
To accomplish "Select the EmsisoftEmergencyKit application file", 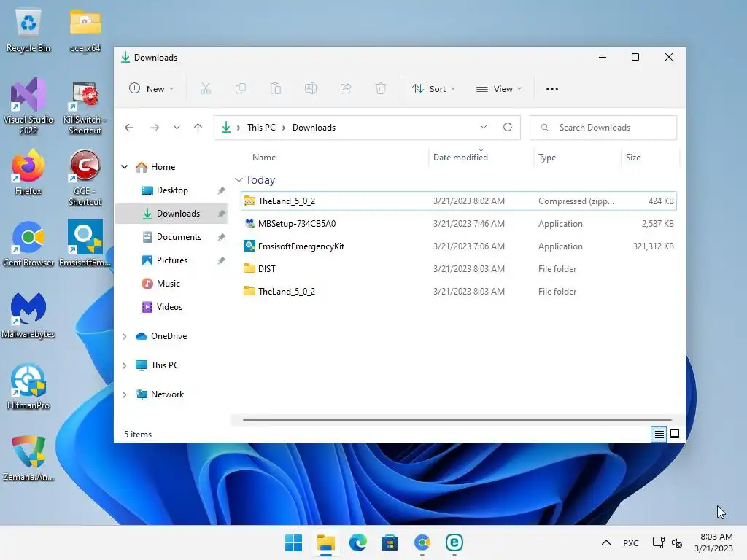I will point(459,246).
